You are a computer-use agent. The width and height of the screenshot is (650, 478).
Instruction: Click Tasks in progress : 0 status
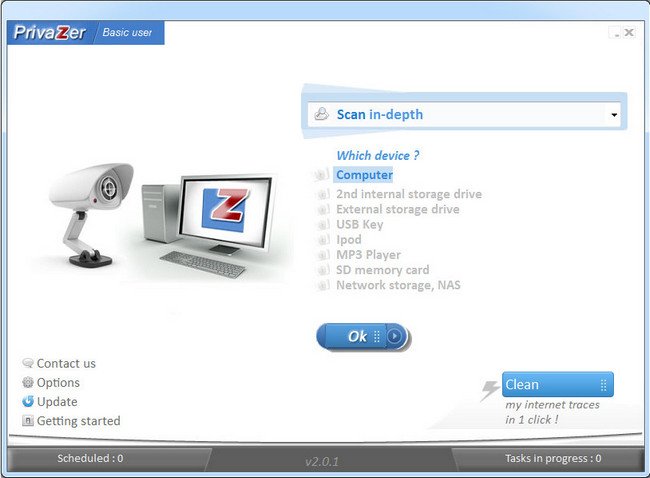tap(553, 458)
